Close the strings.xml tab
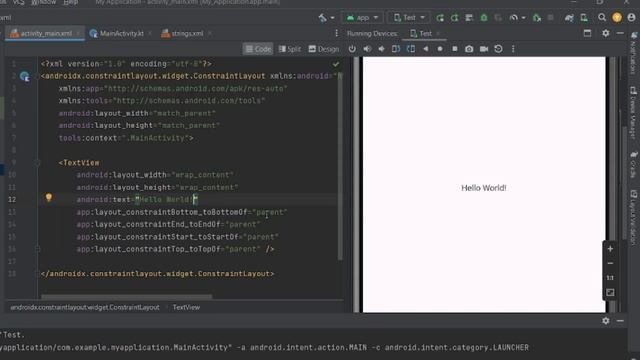The height and width of the screenshot is (360, 640). tap(209, 33)
